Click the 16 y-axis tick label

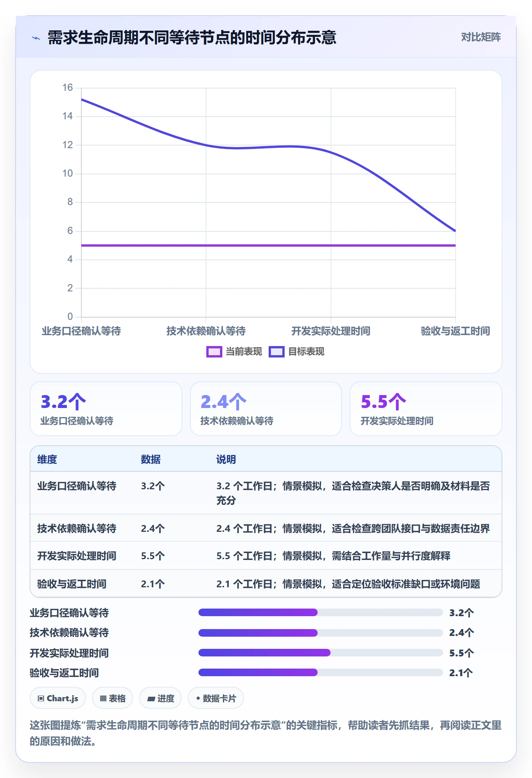(67, 88)
